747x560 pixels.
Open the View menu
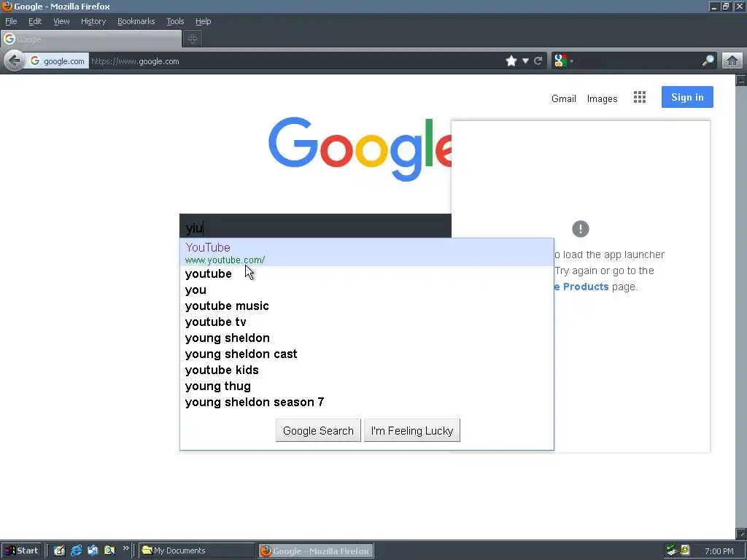[61, 21]
